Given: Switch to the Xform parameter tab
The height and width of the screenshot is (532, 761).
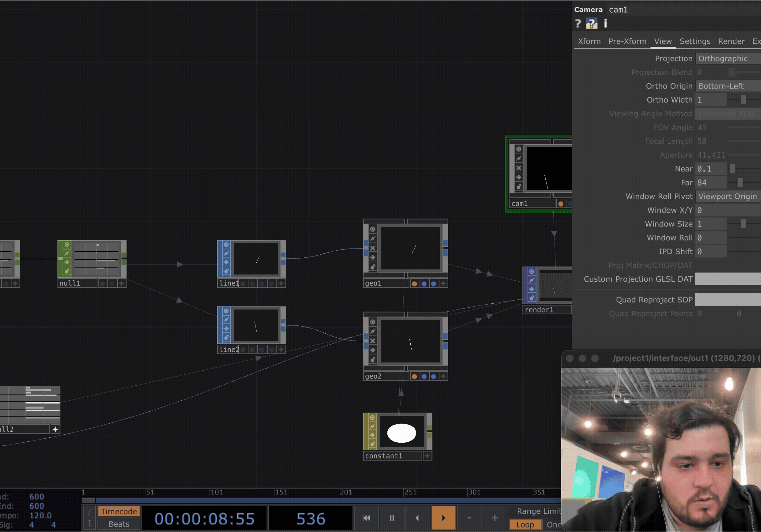Looking at the screenshot, I should 589,41.
